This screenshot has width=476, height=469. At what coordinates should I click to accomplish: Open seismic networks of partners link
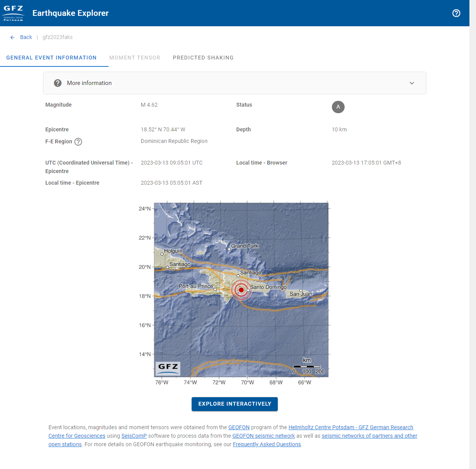[x=369, y=436]
